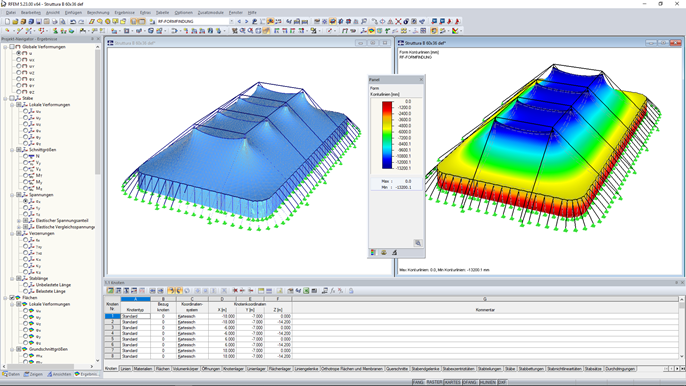Create a new file with the New icon

pyautogui.click(x=7, y=21)
